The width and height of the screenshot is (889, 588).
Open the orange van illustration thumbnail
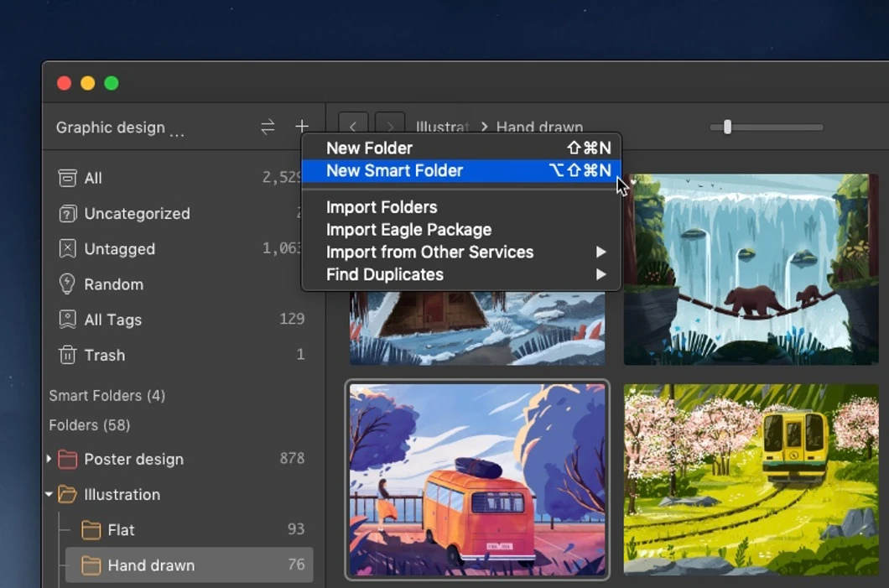tap(476, 480)
